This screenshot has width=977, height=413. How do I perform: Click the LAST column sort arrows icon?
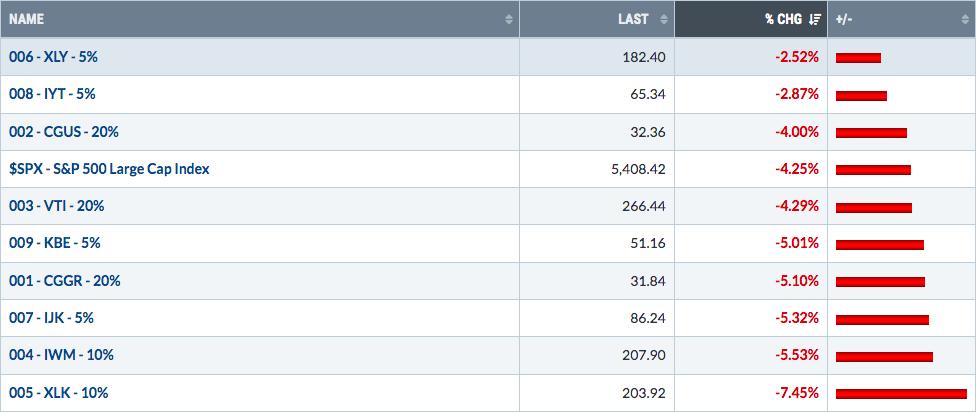click(664, 19)
